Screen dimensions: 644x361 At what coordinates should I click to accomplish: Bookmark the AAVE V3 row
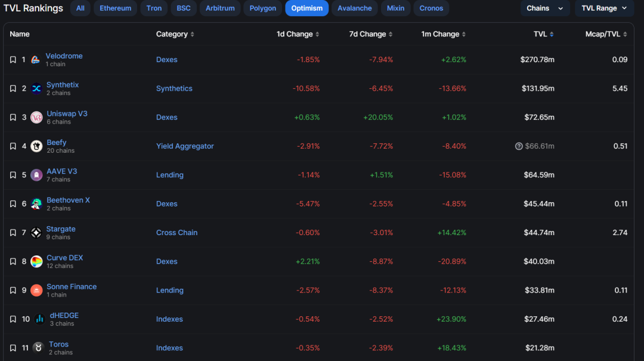pyautogui.click(x=13, y=175)
